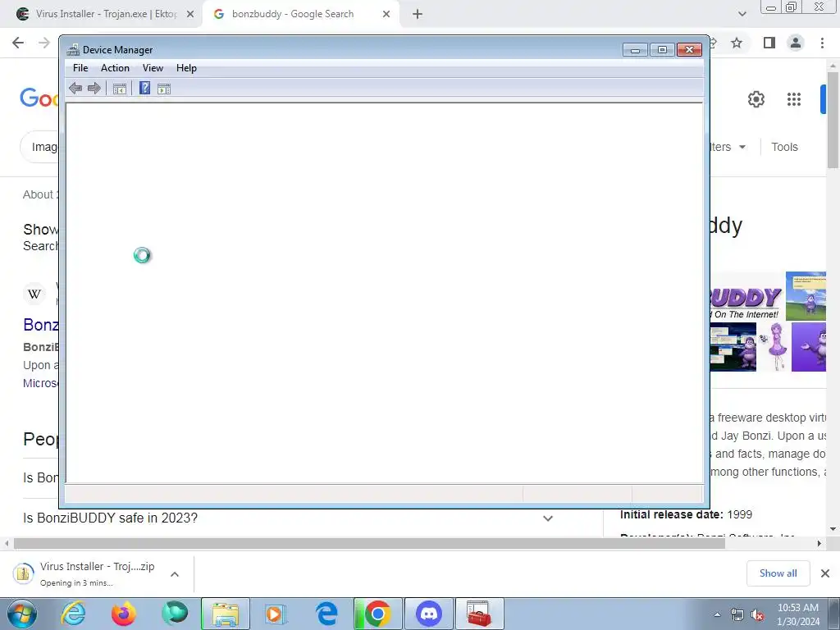Toggle the console tree icon in Device Manager
Viewport: 840px width, 630px height.
pyautogui.click(x=120, y=89)
